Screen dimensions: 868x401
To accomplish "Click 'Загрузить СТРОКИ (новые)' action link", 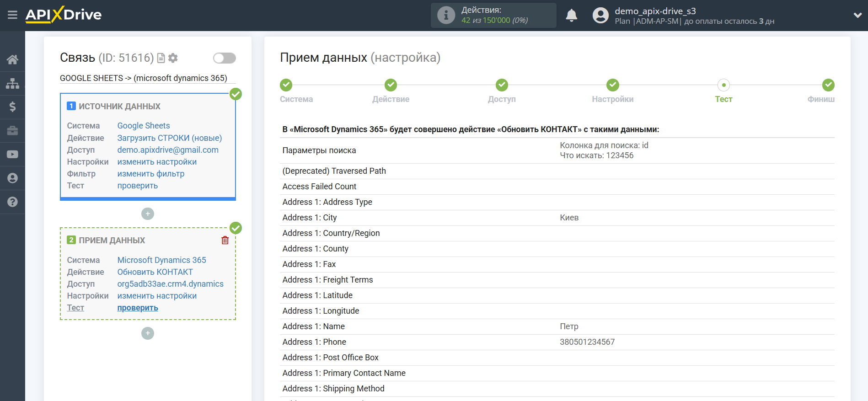I will 170,138.
